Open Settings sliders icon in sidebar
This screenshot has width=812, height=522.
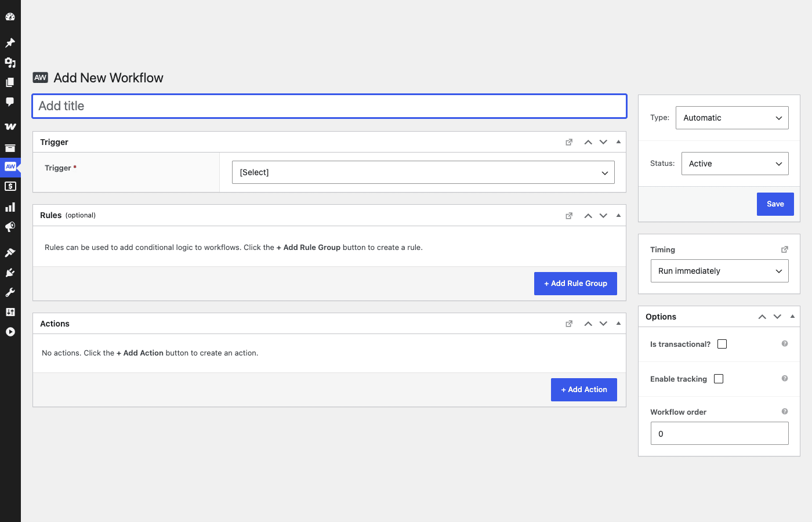point(10,312)
